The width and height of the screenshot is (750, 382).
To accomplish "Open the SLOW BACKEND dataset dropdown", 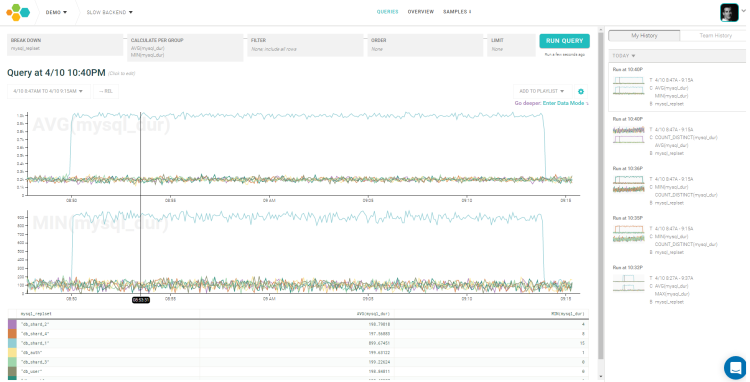I will tap(110, 12).
